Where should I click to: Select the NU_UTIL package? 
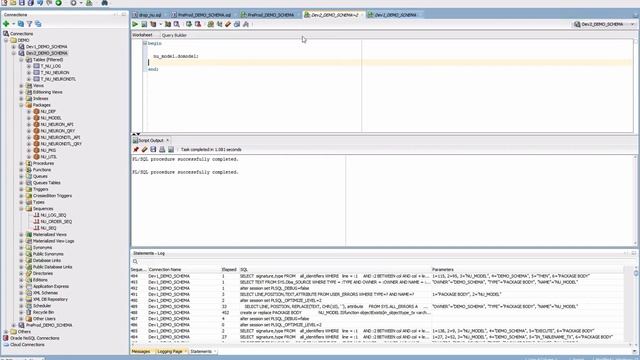point(49,157)
